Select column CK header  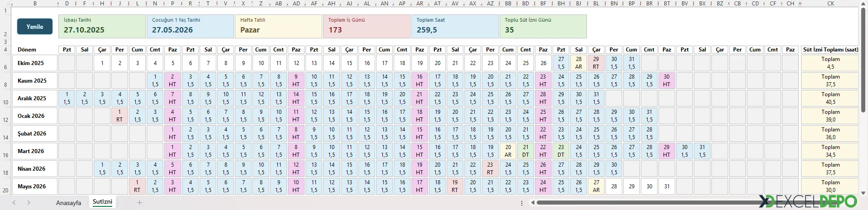click(830, 3)
